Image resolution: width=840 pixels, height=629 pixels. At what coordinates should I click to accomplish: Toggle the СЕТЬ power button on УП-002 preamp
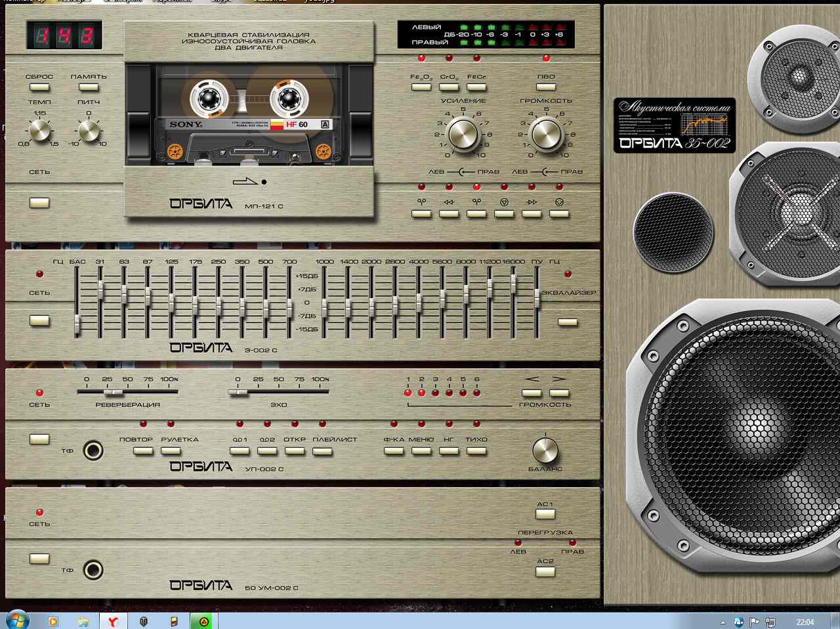(x=39, y=439)
